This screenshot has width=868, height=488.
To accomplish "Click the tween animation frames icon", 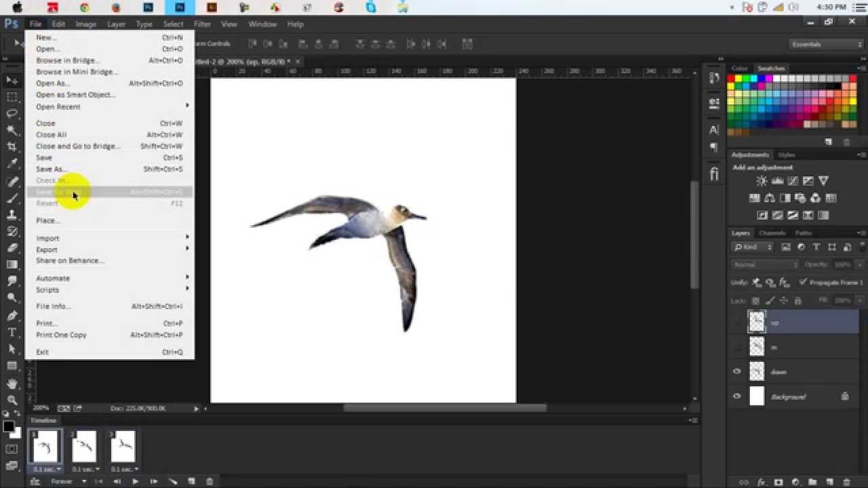I will click(x=173, y=481).
